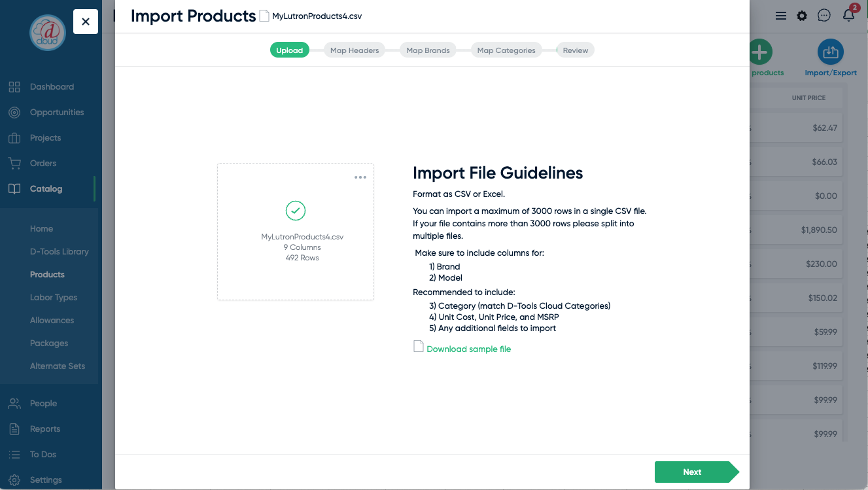This screenshot has width=868, height=490.
Task: Click the People icon in sidebar
Action: (x=14, y=403)
